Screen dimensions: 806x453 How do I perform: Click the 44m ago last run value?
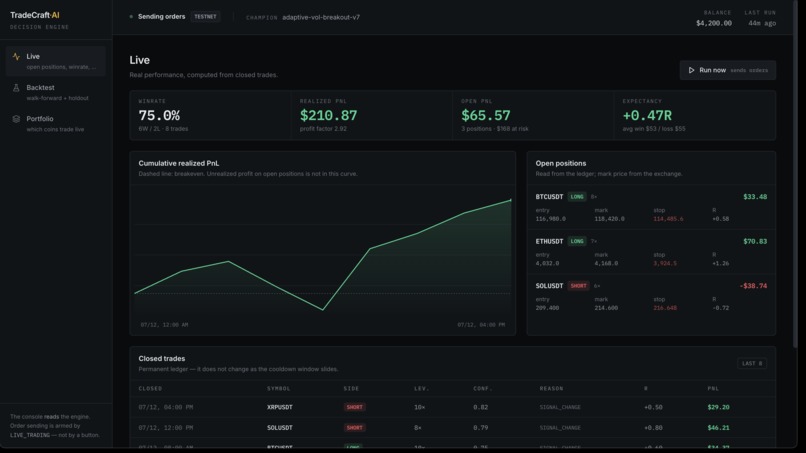click(x=762, y=23)
